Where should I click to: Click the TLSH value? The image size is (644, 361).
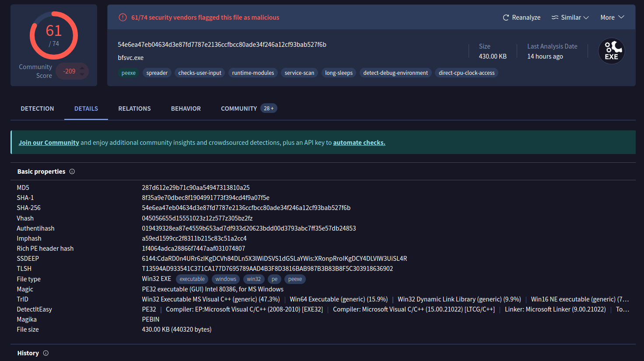[267, 269]
